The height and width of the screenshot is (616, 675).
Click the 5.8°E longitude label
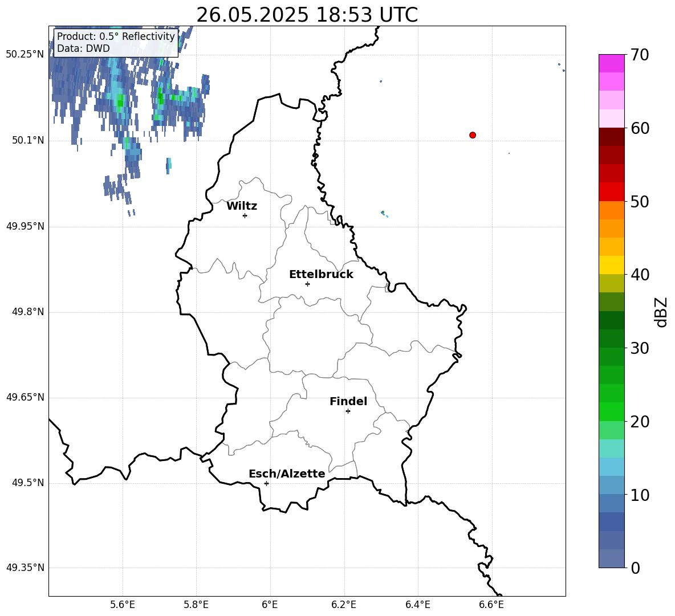pyautogui.click(x=196, y=605)
